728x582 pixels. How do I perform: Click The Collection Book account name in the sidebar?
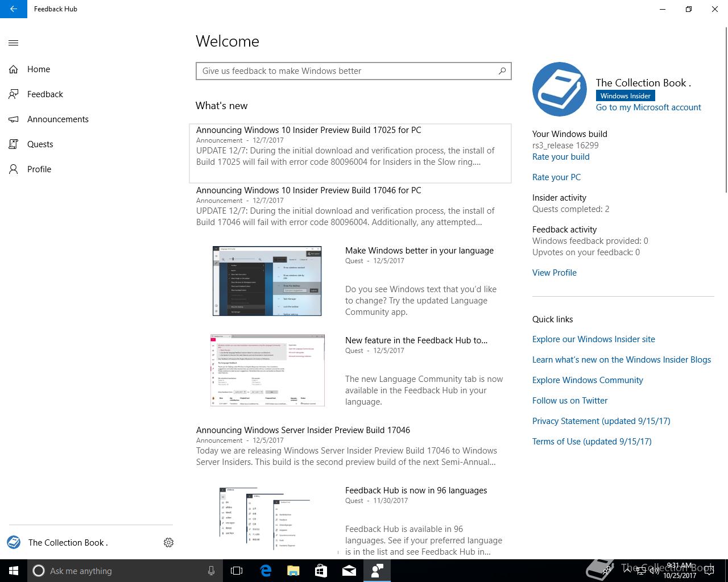point(68,542)
